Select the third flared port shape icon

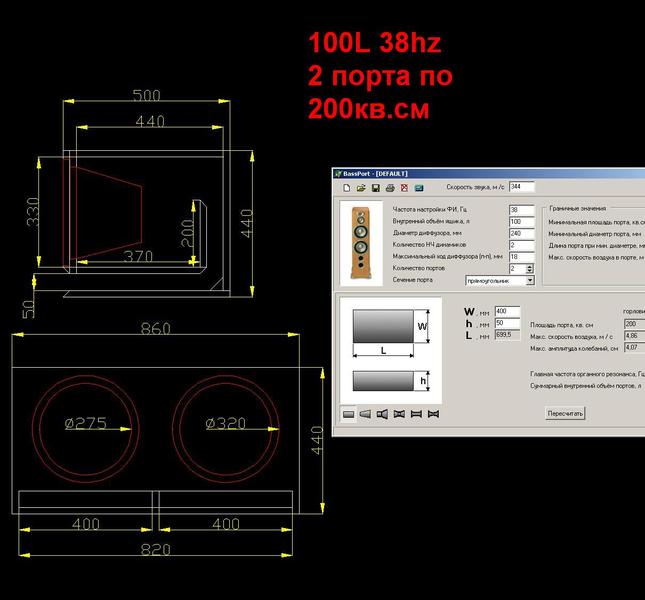click(x=382, y=413)
